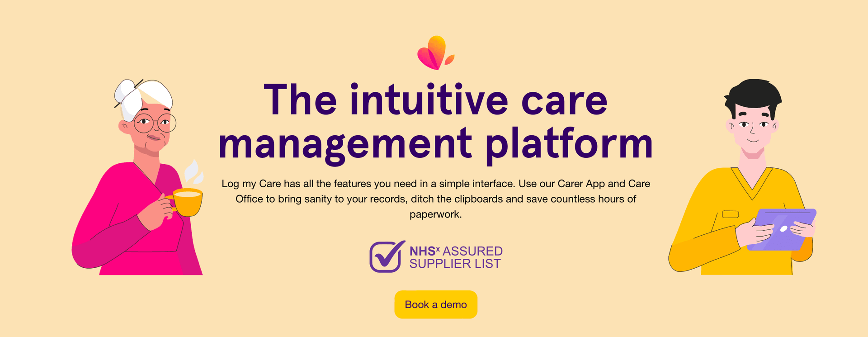Click the "management platform" headline line
The width and height of the screenshot is (868, 337).
[435, 144]
